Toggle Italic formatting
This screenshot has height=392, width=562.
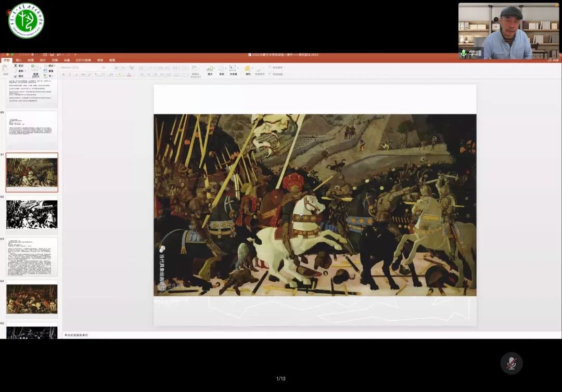click(70, 74)
